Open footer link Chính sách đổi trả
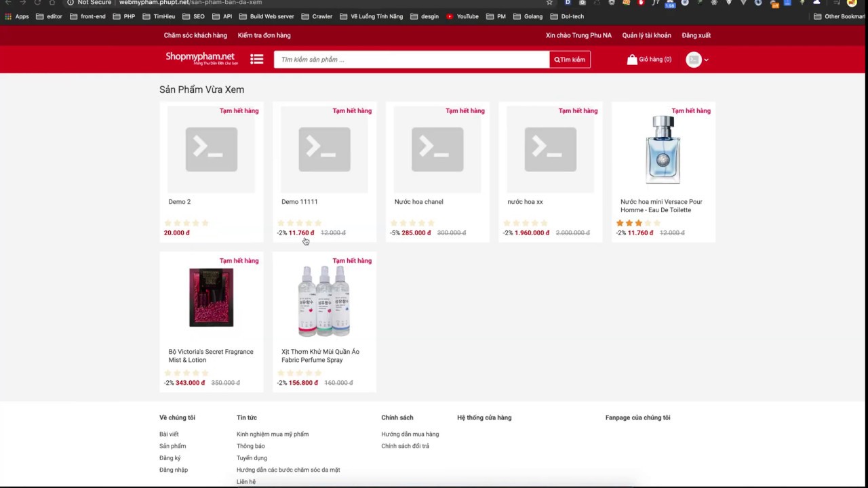 [x=406, y=446]
